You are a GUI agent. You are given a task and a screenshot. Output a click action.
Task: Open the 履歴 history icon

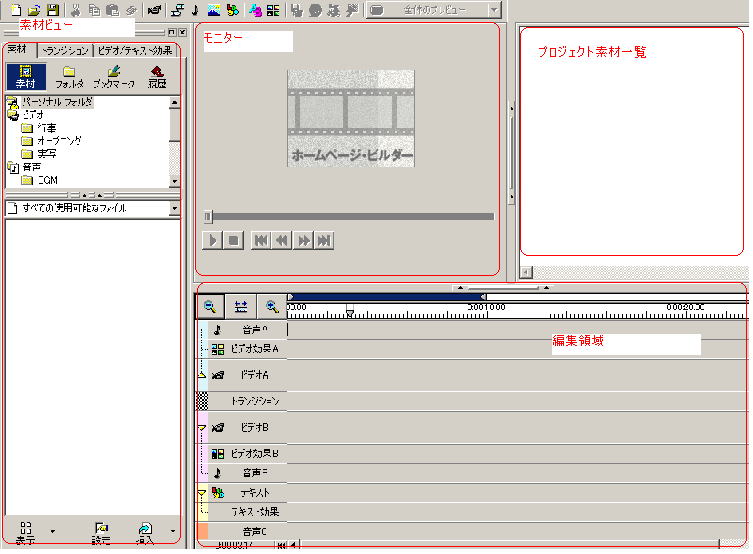pyautogui.click(x=157, y=77)
